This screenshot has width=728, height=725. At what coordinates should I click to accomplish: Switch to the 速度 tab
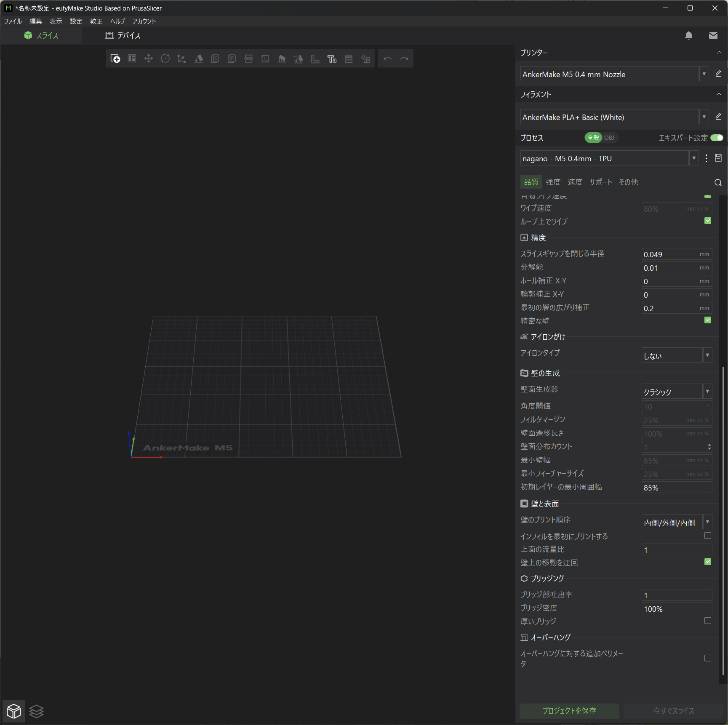point(575,182)
